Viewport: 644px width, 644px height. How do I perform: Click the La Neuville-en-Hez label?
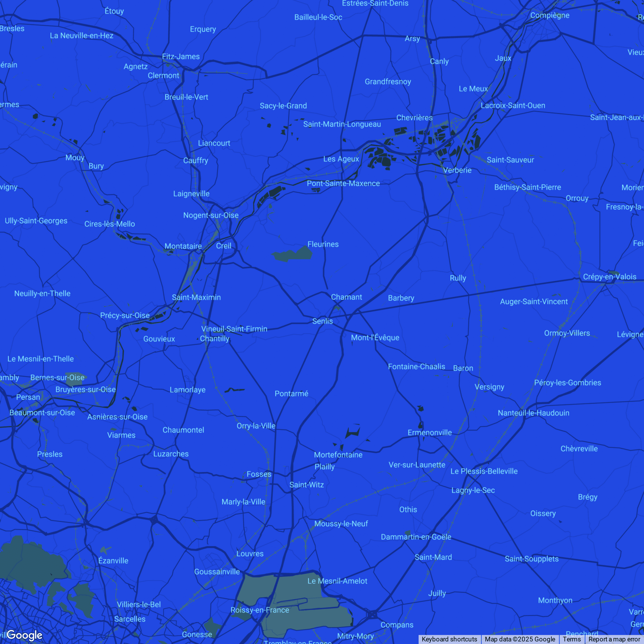81,35
